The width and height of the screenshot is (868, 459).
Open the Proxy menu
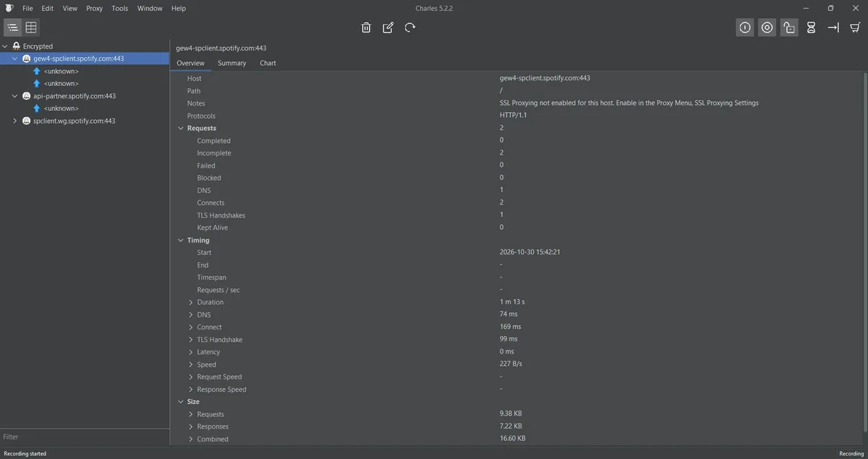[95, 9]
